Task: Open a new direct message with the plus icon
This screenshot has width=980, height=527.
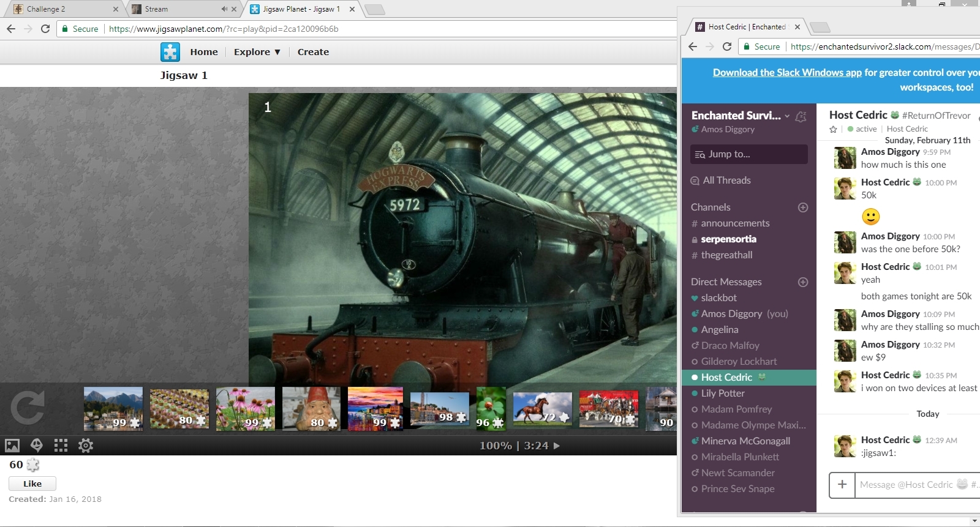Action: point(803,282)
